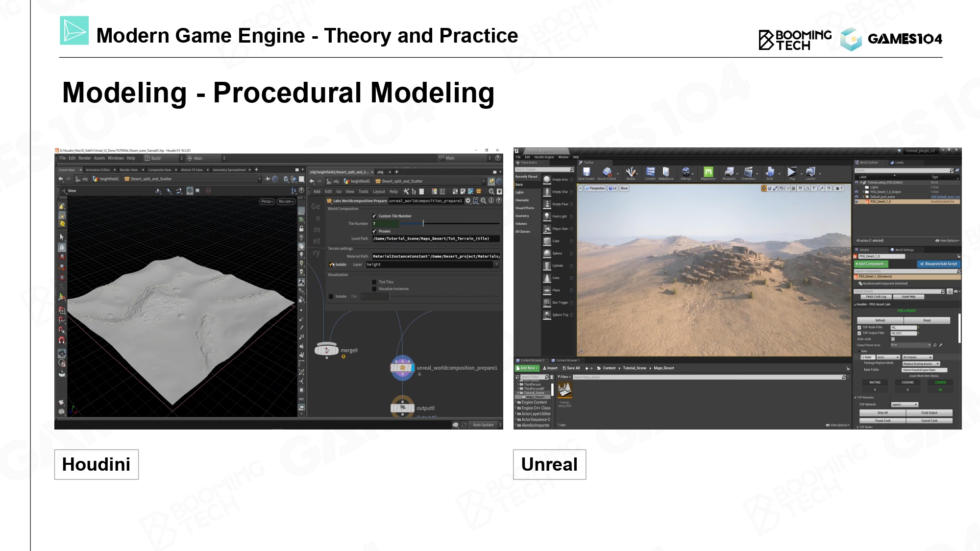The width and height of the screenshot is (980, 551).
Task: Select the Point Light actor in Place Actors
Action: pos(558,216)
